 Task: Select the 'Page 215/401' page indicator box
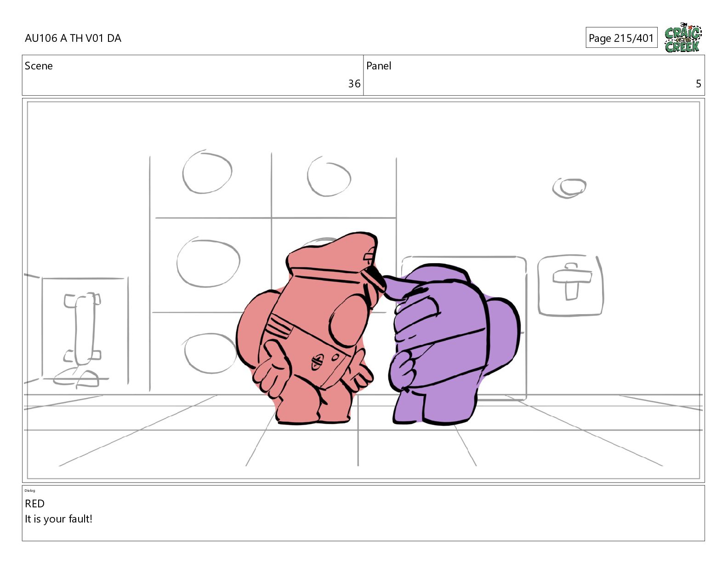point(621,38)
